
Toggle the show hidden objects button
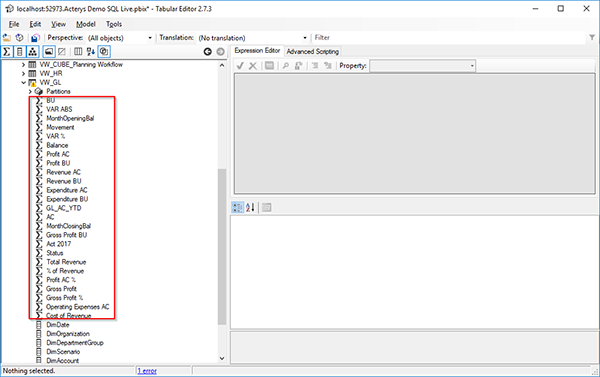click(62, 51)
